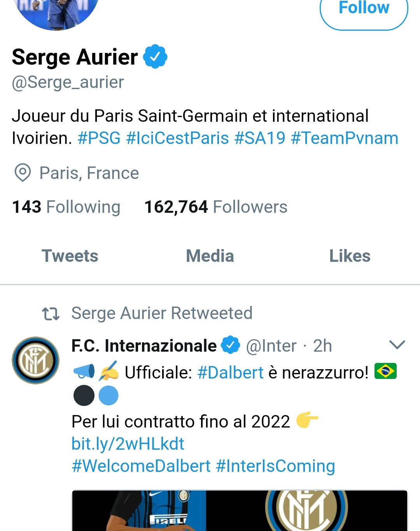The width and height of the screenshot is (420, 531).
Task: Switch to the Tweets tab
Action: tap(70, 256)
